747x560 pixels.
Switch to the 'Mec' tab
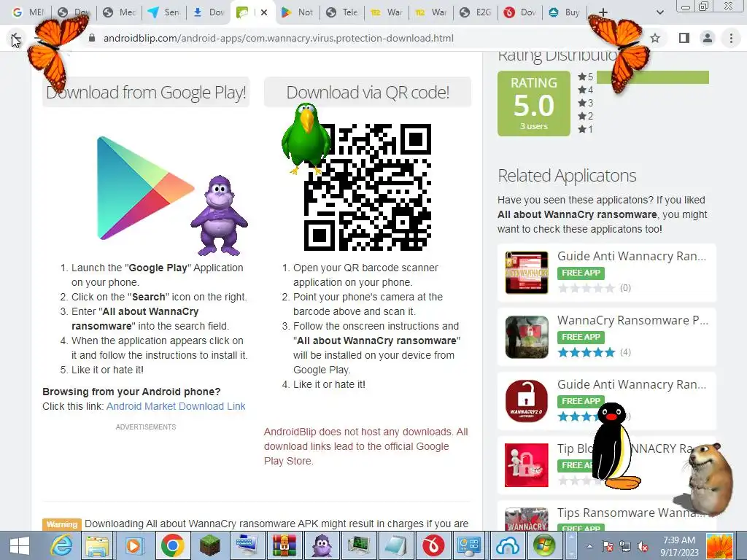120,12
